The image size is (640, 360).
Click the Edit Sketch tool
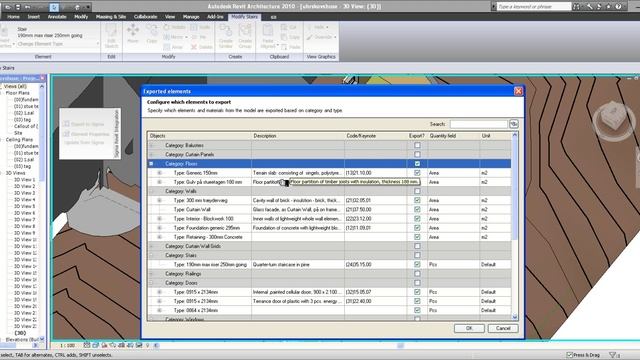[111, 36]
